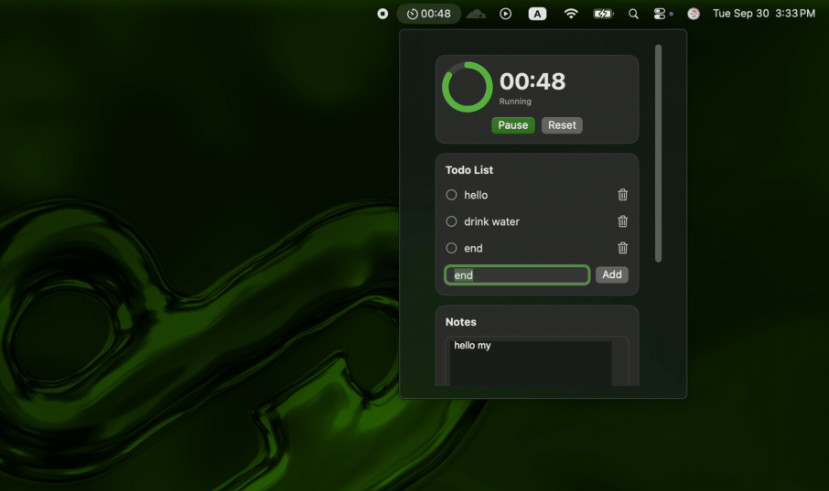This screenshot has height=491, width=829.
Task: Click the drink water todo text
Action: click(x=492, y=222)
